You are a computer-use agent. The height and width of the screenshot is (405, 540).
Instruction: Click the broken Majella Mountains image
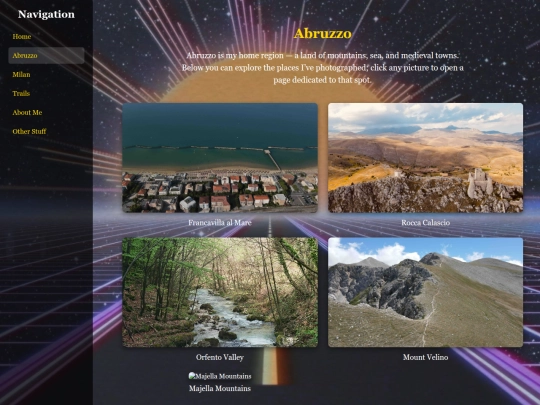pyautogui.click(x=220, y=376)
